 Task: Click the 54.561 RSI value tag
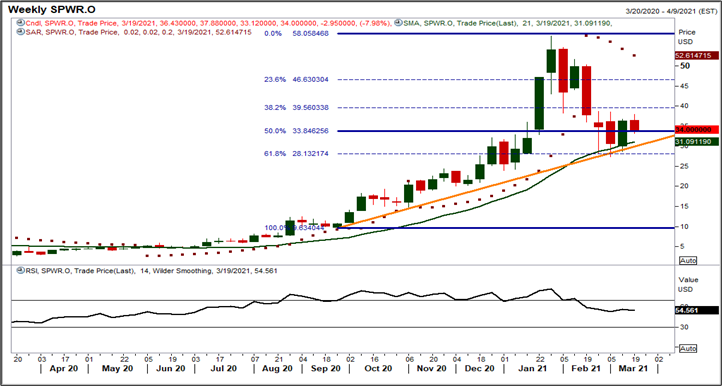[x=697, y=310]
